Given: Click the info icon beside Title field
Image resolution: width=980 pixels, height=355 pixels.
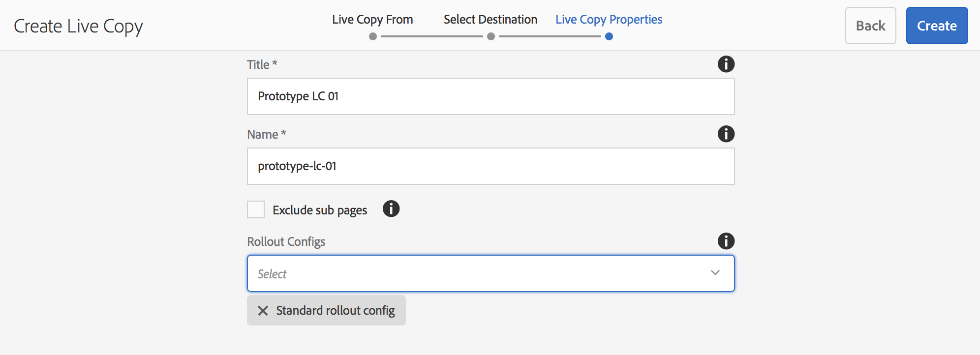Looking at the screenshot, I should point(726,64).
